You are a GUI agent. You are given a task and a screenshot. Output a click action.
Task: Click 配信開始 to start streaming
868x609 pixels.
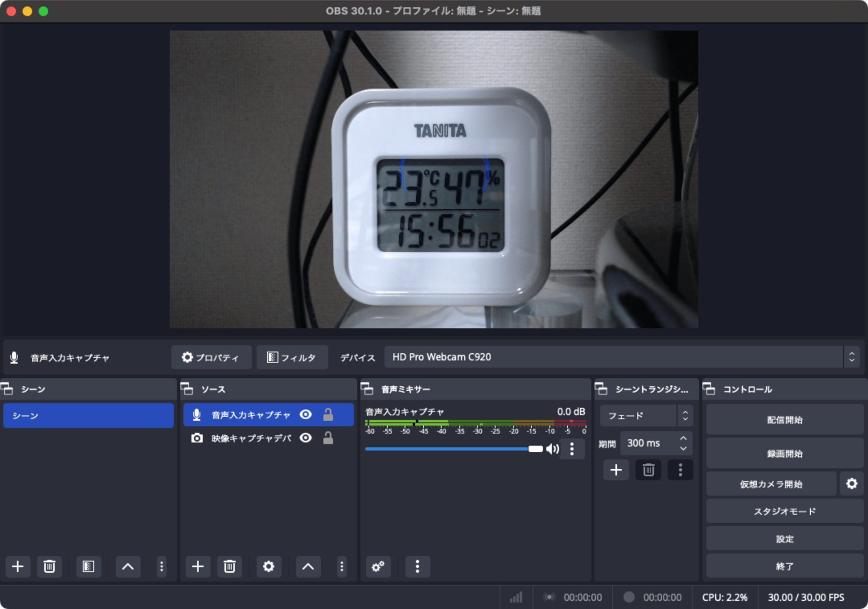pyautogui.click(x=785, y=420)
